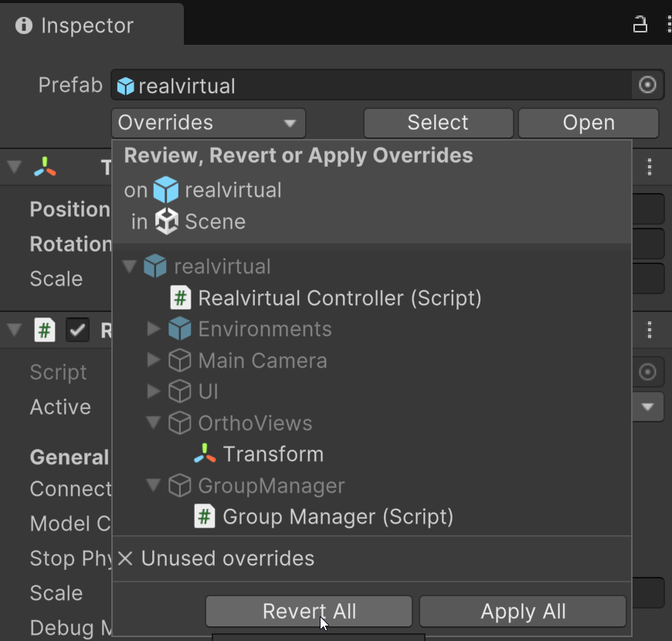Collapse the Transform component foldout

click(15, 167)
